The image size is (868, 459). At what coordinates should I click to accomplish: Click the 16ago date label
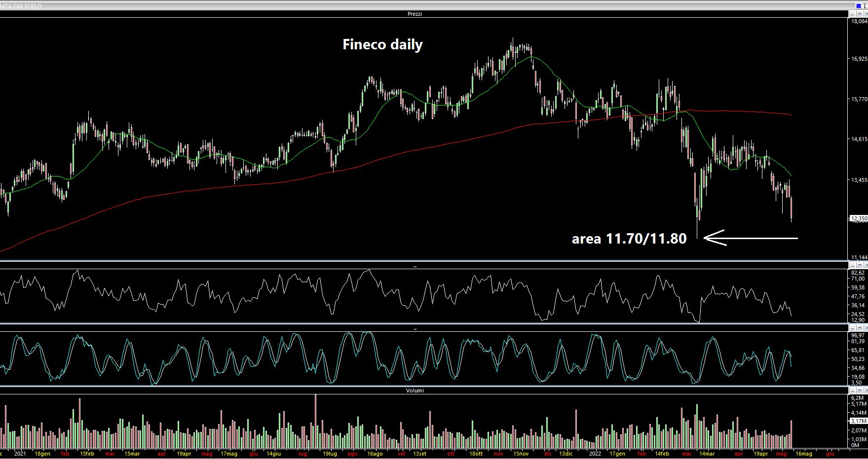pos(375,453)
